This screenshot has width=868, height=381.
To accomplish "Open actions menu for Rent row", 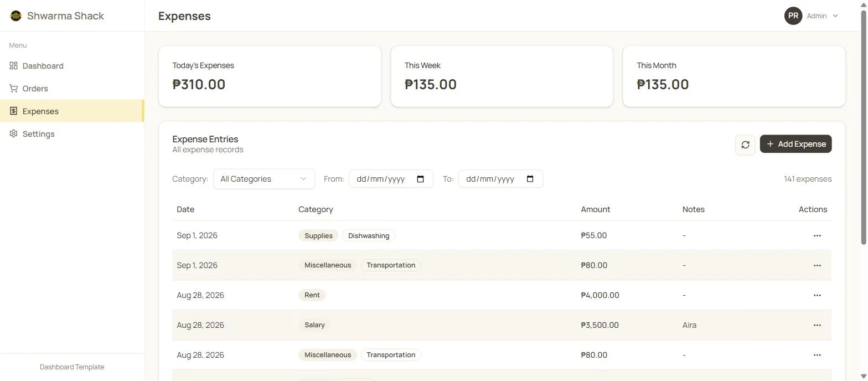I will pos(817,295).
